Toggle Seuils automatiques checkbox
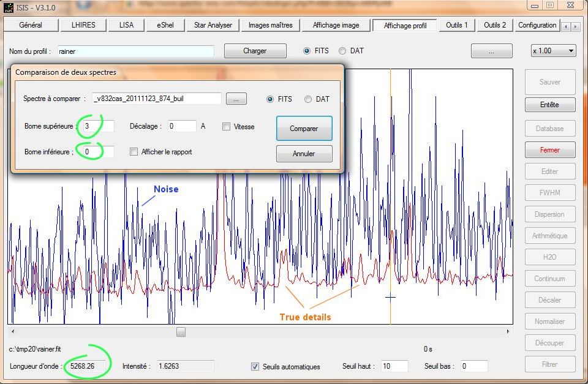 (255, 367)
